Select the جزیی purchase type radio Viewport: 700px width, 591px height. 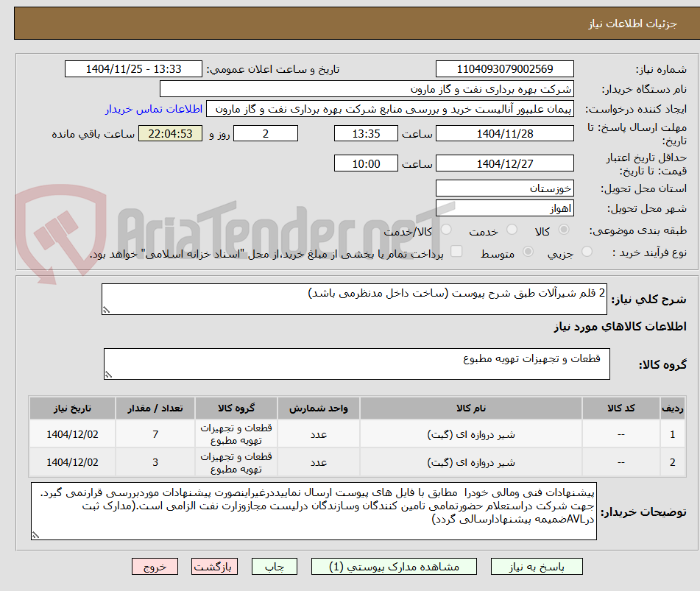(587, 252)
